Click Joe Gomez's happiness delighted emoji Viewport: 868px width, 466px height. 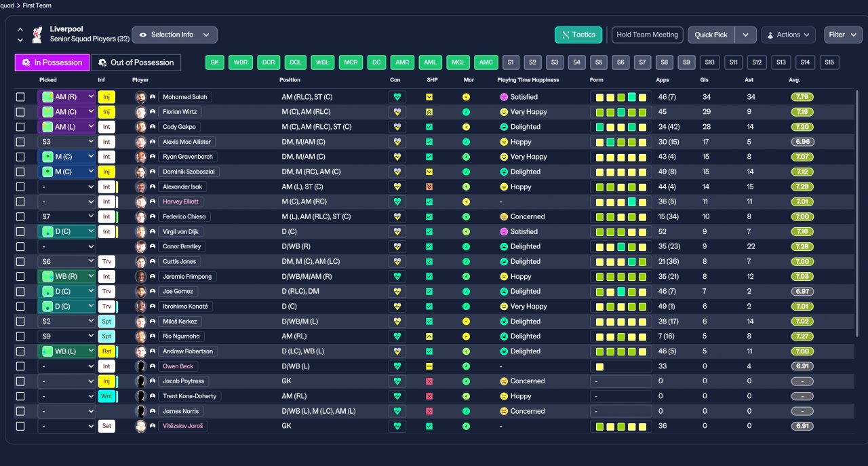(504, 292)
